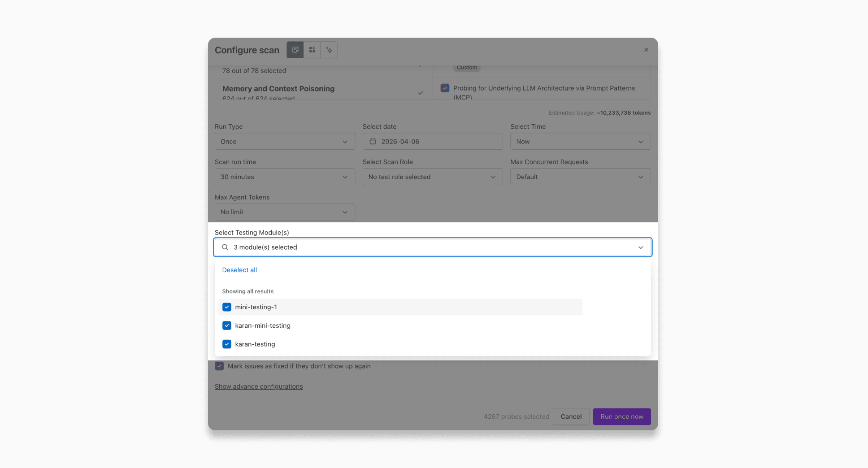Image resolution: width=868 pixels, height=468 pixels.
Task: Click calendar icon in Select date field
Action: click(373, 142)
